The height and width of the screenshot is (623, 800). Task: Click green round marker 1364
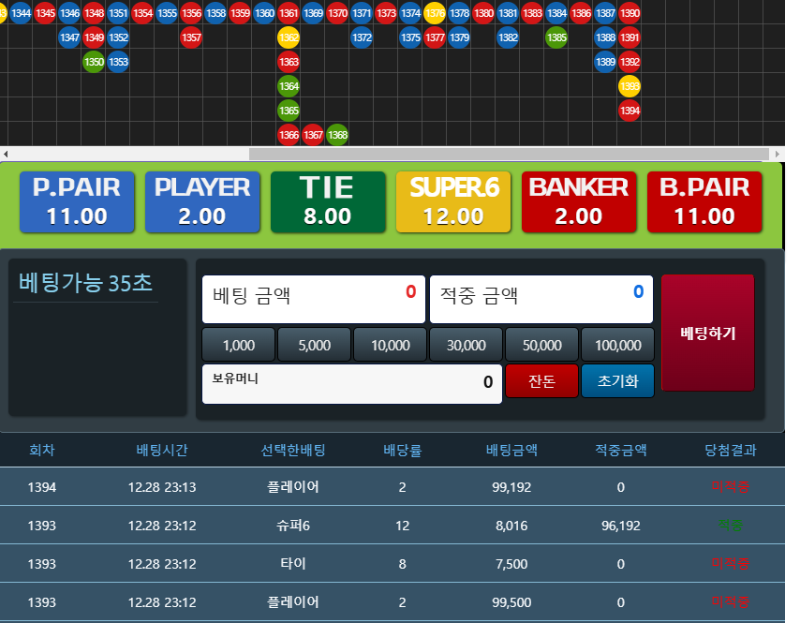pyautogui.click(x=289, y=86)
